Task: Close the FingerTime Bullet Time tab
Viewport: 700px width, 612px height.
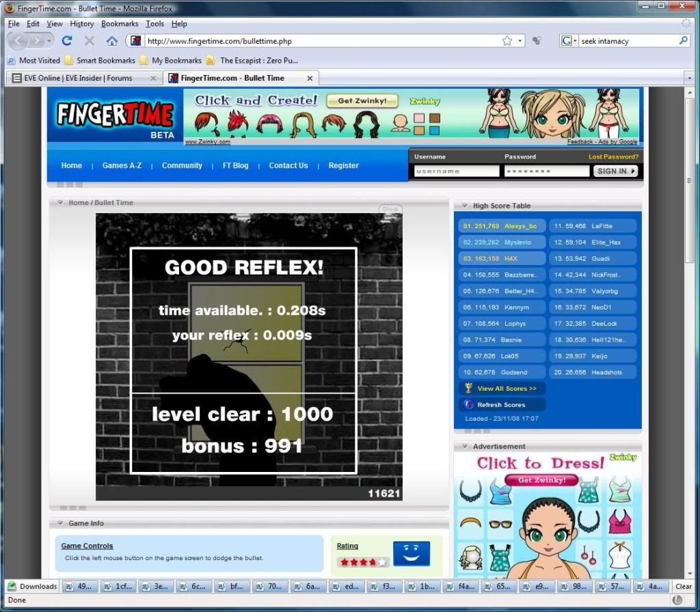Action: 310,79
